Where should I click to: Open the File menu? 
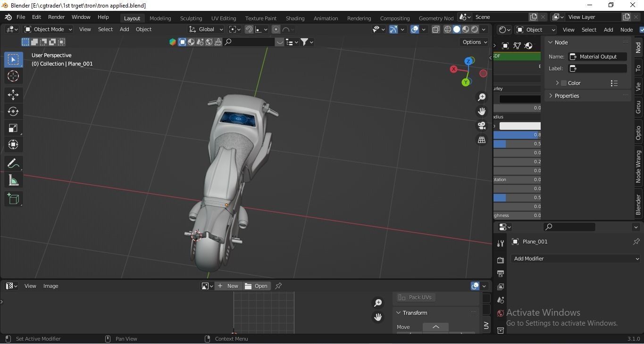coord(21,17)
